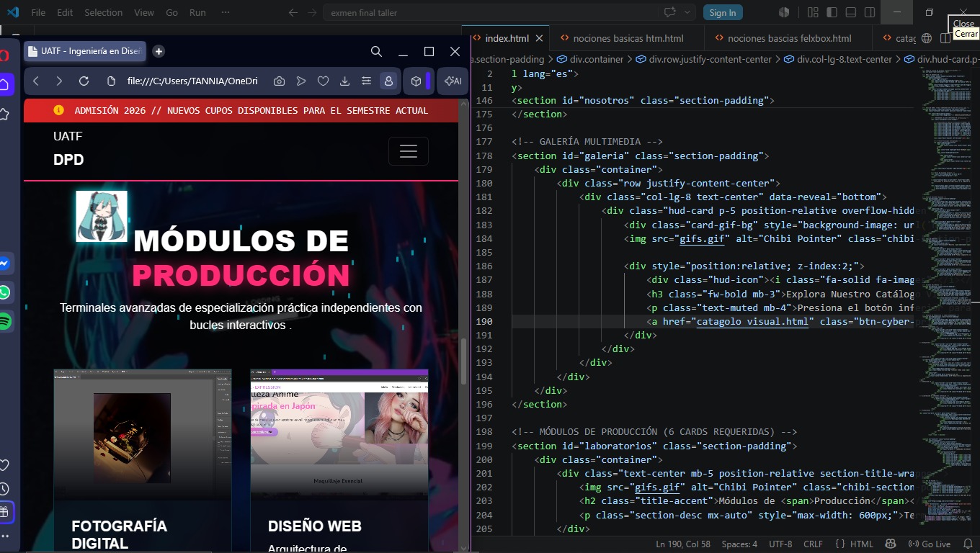
Task: Toggle the primary side bar in VS Code
Action: [x=832, y=12]
